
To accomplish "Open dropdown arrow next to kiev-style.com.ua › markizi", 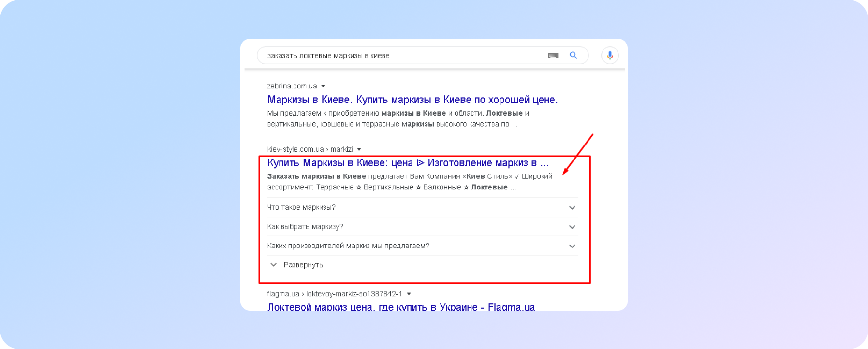I will pyautogui.click(x=359, y=149).
